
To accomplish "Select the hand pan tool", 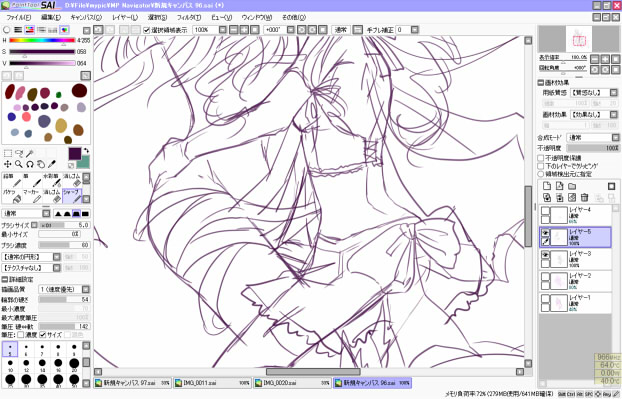I will pos(41,164).
